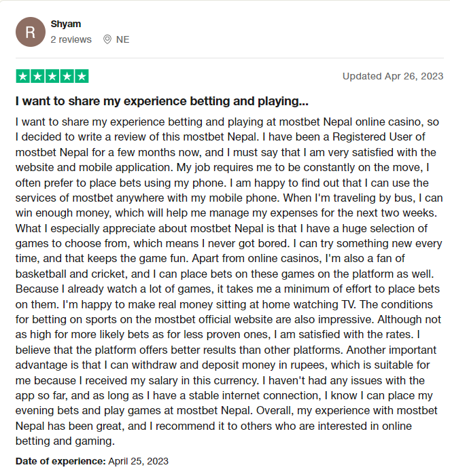Click the location pin icon

click(107, 39)
